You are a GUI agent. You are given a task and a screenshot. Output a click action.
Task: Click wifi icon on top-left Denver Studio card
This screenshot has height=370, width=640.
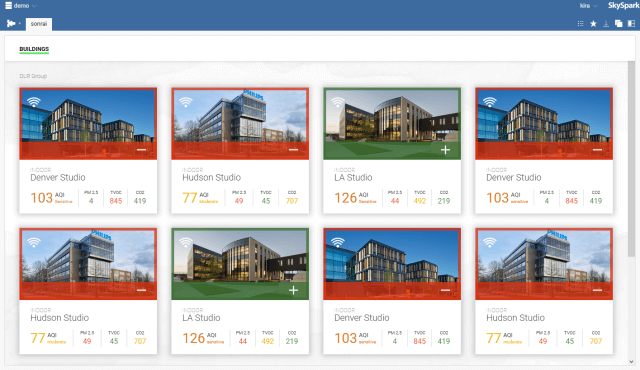pos(34,102)
